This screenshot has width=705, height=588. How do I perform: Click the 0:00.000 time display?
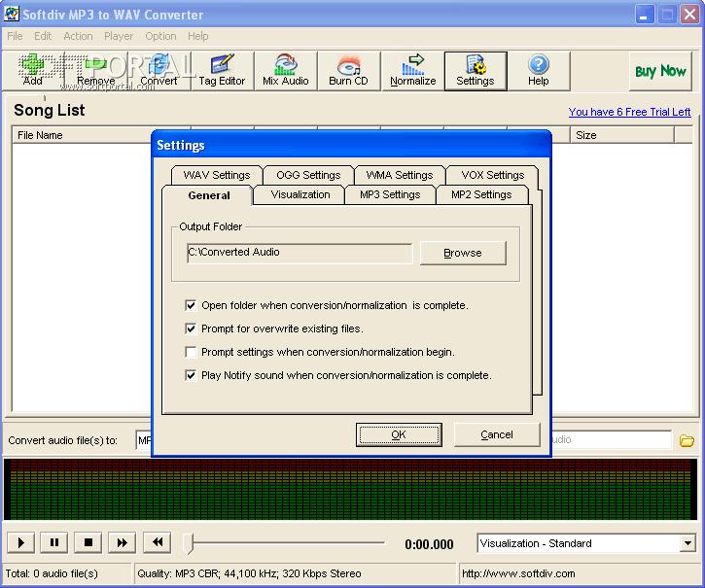tap(429, 544)
